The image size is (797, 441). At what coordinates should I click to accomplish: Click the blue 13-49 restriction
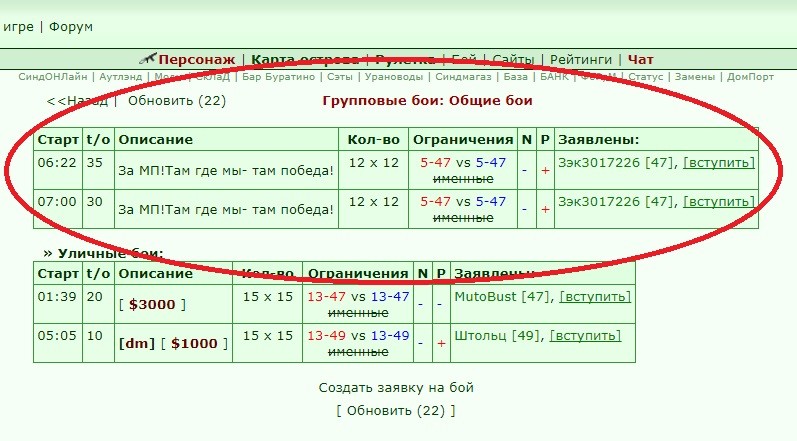click(390, 336)
